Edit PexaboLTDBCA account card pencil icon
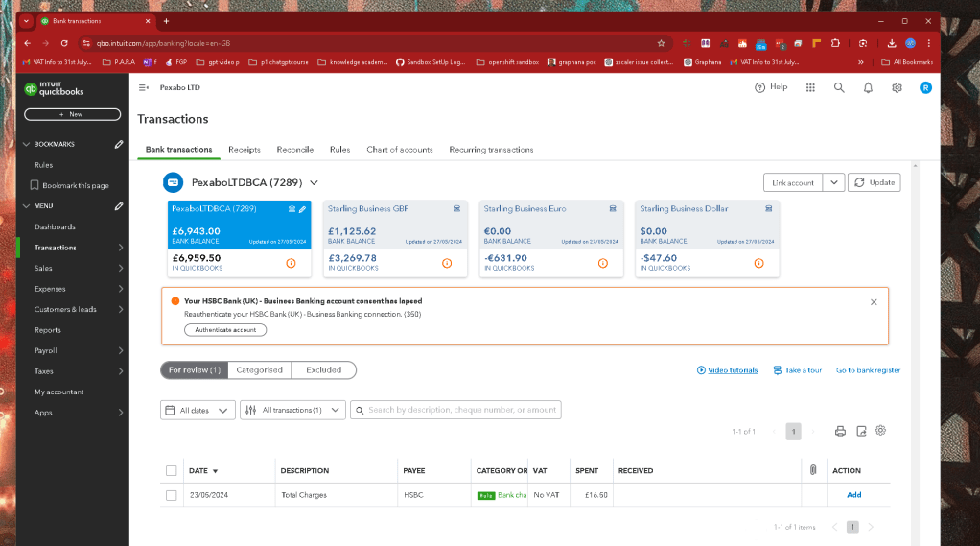The width and height of the screenshot is (980, 546). tap(302, 209)
